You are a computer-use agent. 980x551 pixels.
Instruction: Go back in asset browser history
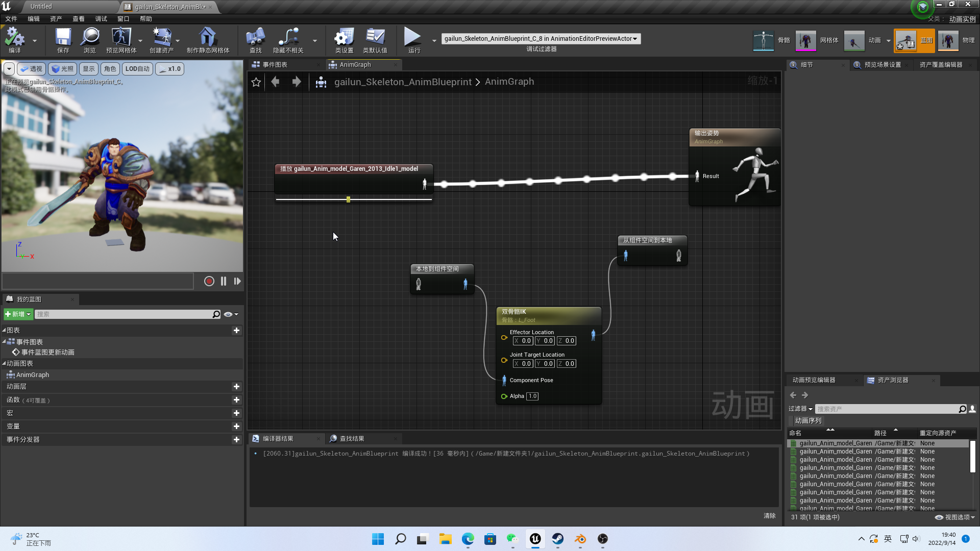click(x=793, y=395)
